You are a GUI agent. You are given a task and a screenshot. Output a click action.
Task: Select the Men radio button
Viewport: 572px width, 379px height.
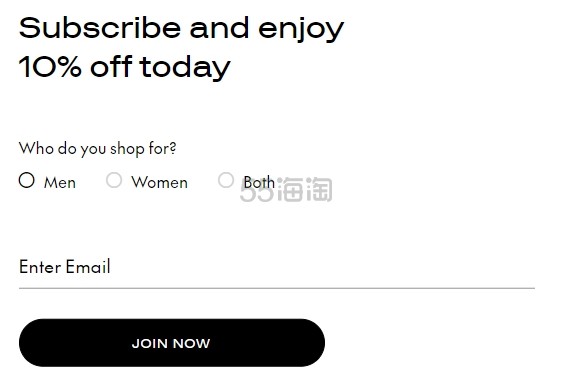click(27, 180)
